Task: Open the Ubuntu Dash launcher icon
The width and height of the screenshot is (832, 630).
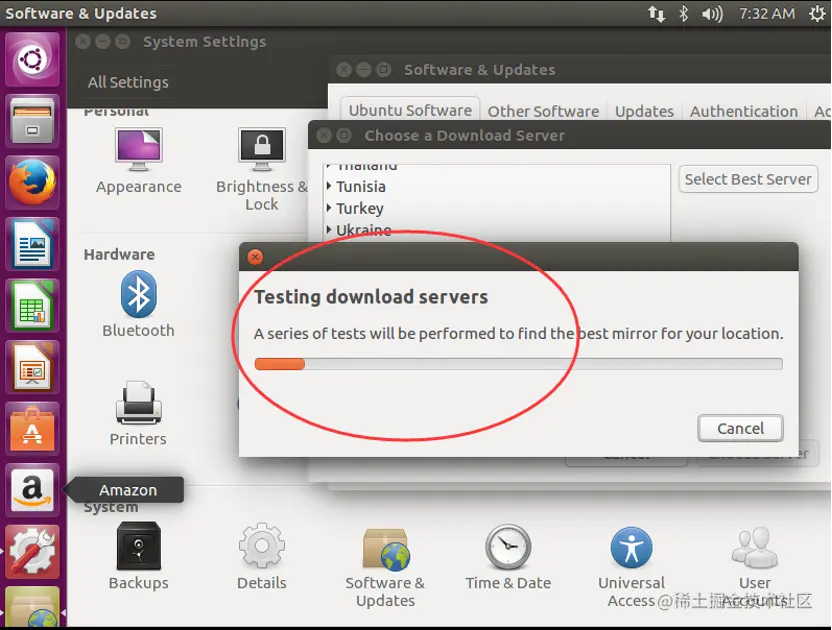Action: [32, 58]
